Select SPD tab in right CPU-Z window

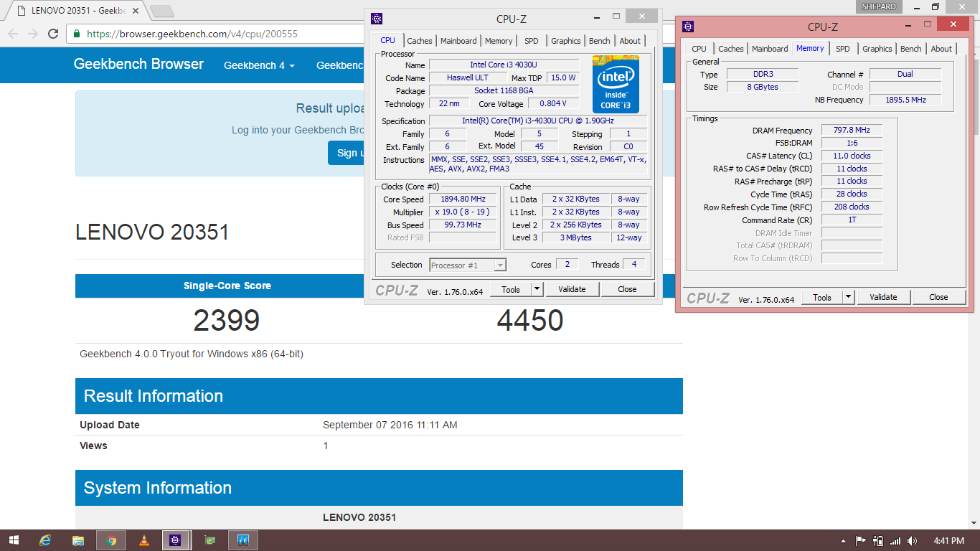coord(843,49)
